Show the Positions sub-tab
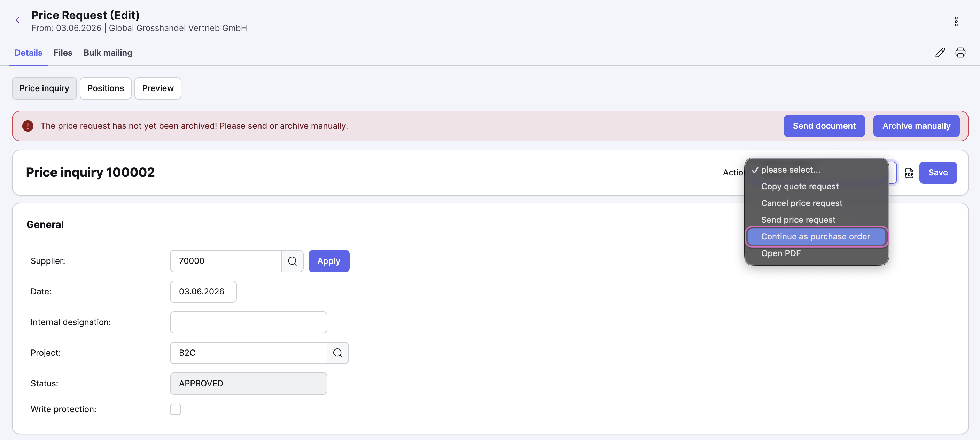 tap(106, 88)
